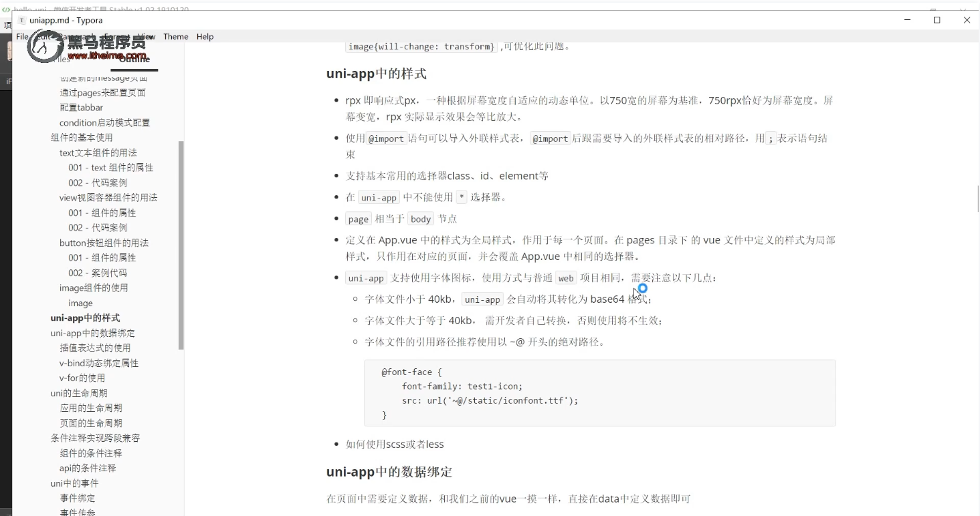Viewport: 980px width, 516px height.
Task: Click the uni-app中的样式 heading in document
Action: tap(377, 74)
